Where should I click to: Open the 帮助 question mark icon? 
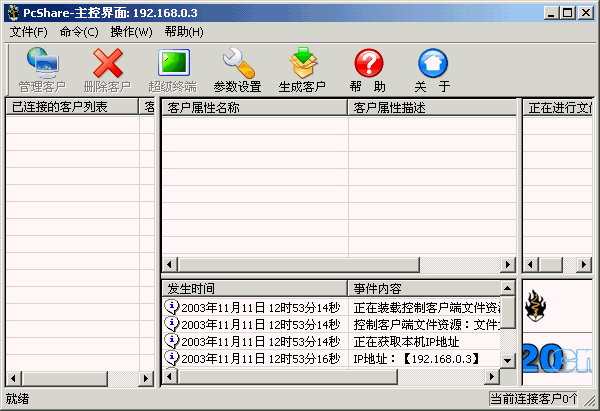click(x=368, y=65)
